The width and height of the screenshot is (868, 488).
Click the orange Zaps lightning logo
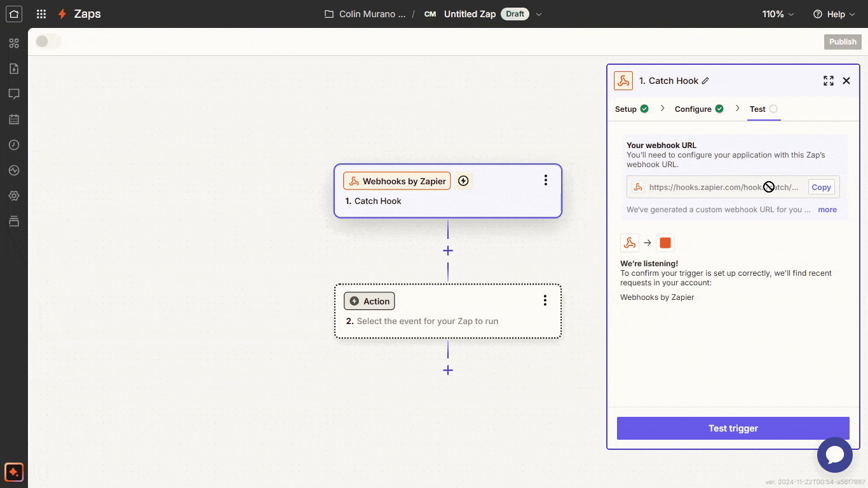pos(62,14)
